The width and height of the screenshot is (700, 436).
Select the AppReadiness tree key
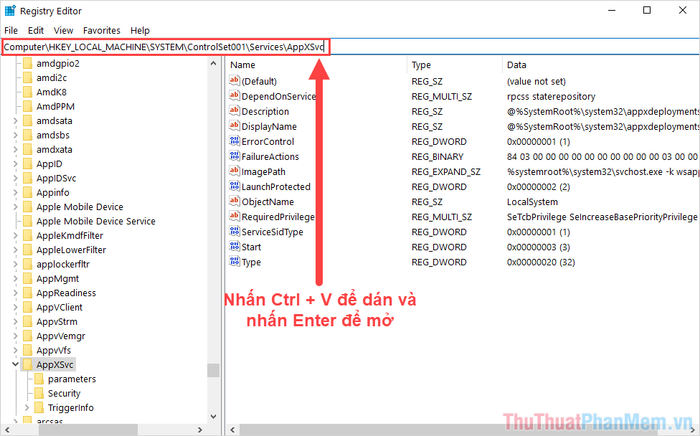[x=66, y=293]
